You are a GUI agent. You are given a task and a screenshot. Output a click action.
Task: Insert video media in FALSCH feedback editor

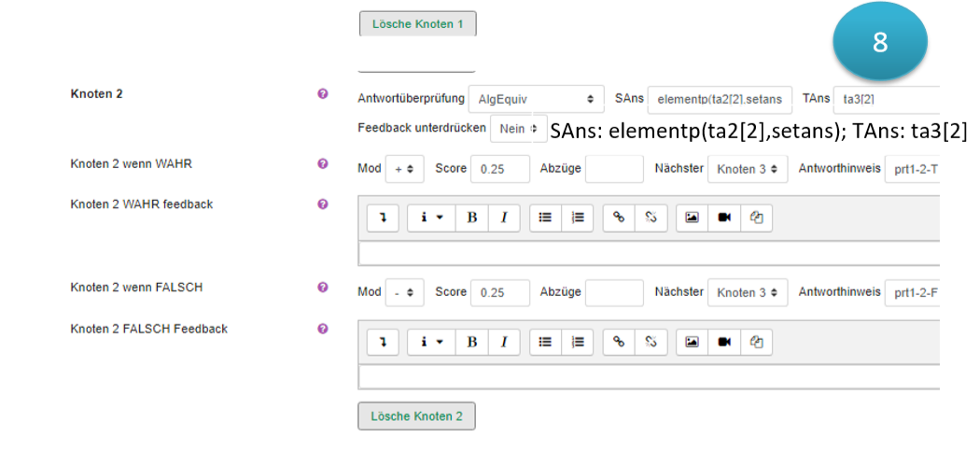point(724,343)
